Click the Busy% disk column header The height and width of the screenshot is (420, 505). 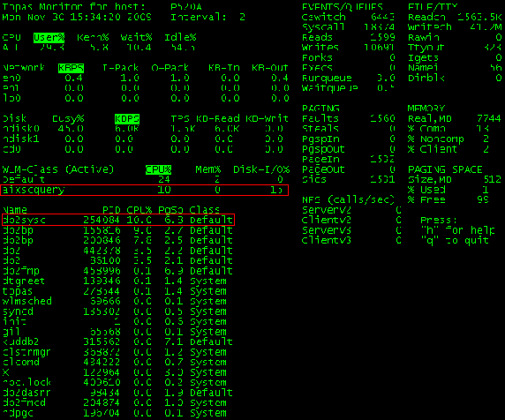coord(68,119)
